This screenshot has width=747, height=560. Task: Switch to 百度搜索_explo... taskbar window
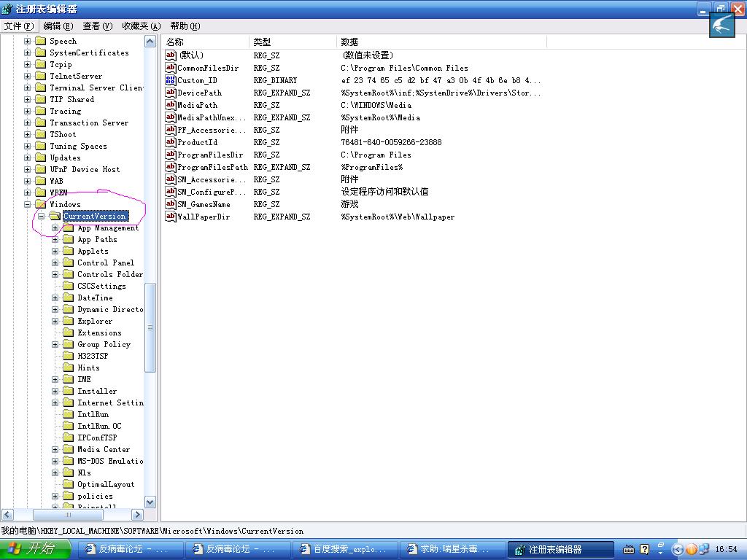[344, 550]
